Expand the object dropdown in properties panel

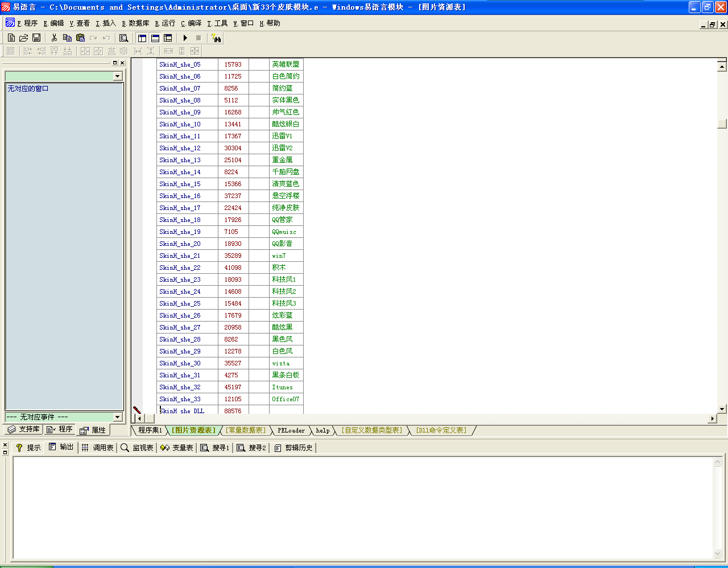pyautogui.click(x=118, y=76)
